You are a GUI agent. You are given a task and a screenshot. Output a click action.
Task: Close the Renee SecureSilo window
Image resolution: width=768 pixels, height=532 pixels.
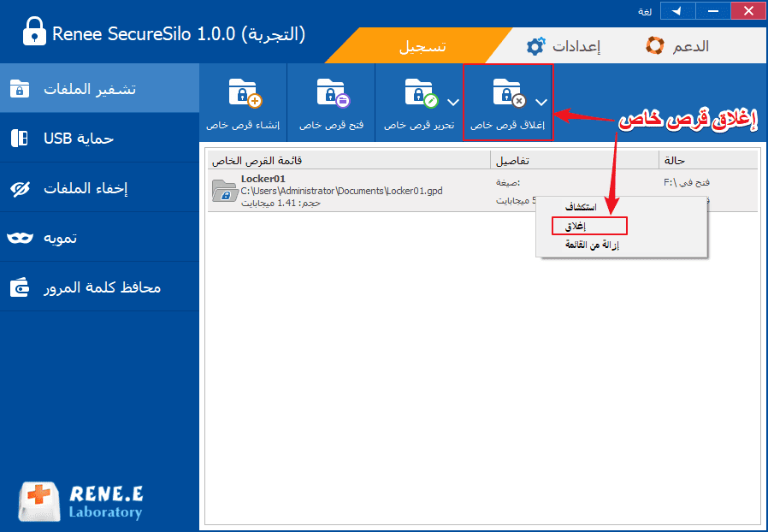(748, 10)
